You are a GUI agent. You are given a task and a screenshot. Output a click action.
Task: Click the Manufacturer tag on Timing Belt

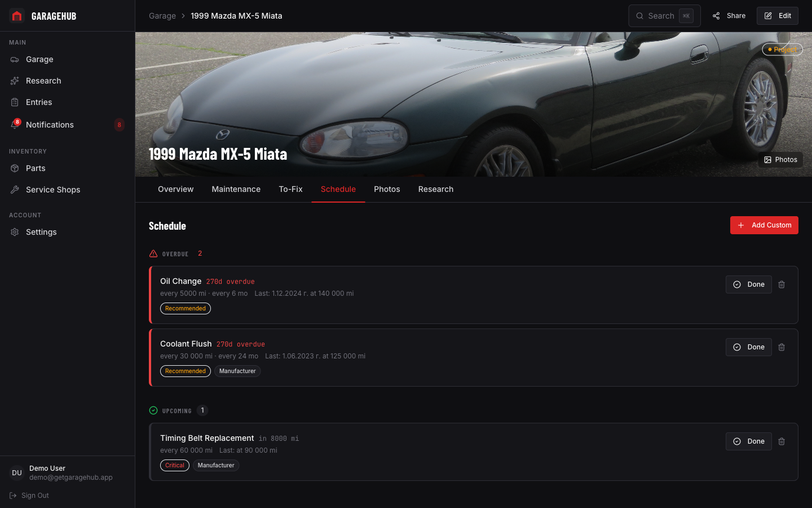216,466
